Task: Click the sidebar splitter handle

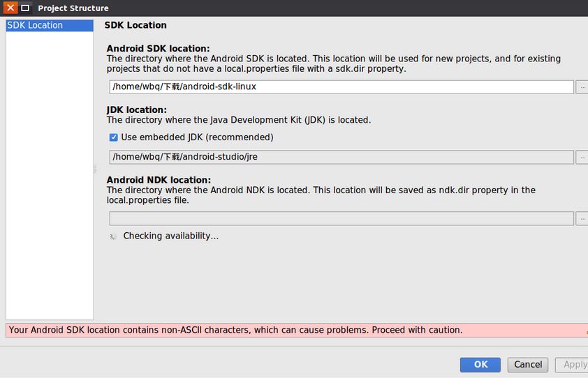Action: pos(95,169)
